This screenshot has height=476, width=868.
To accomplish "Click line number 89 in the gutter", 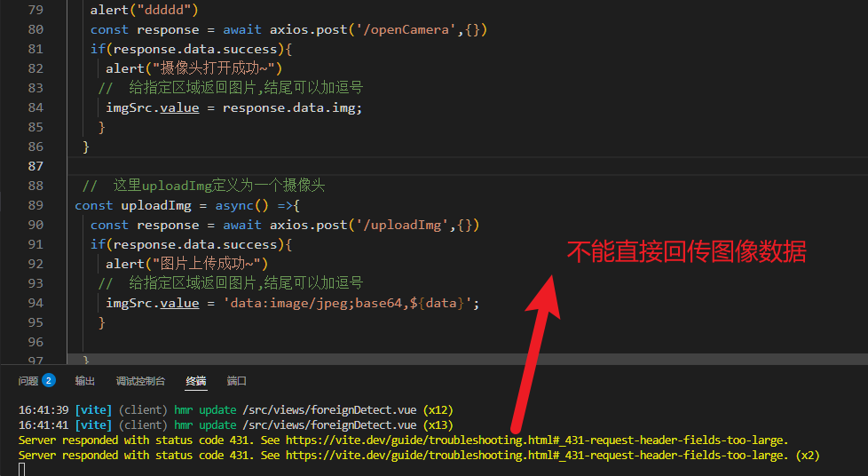I will [x=36, y=205].
